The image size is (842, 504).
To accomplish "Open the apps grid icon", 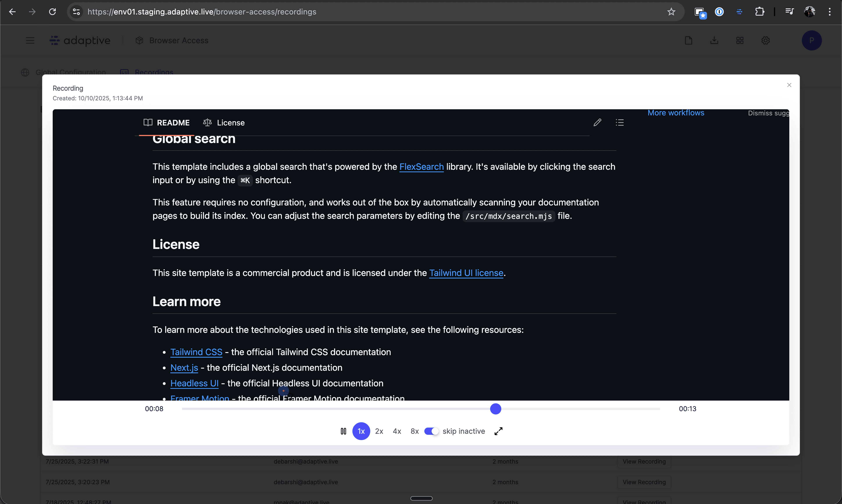I will click(740, 40).
